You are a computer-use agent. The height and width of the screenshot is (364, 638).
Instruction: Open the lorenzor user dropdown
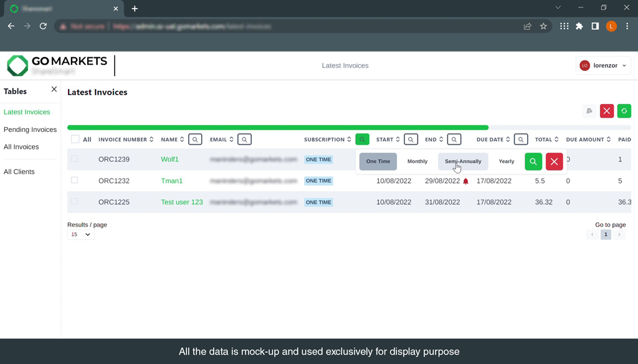click(603, 65)
